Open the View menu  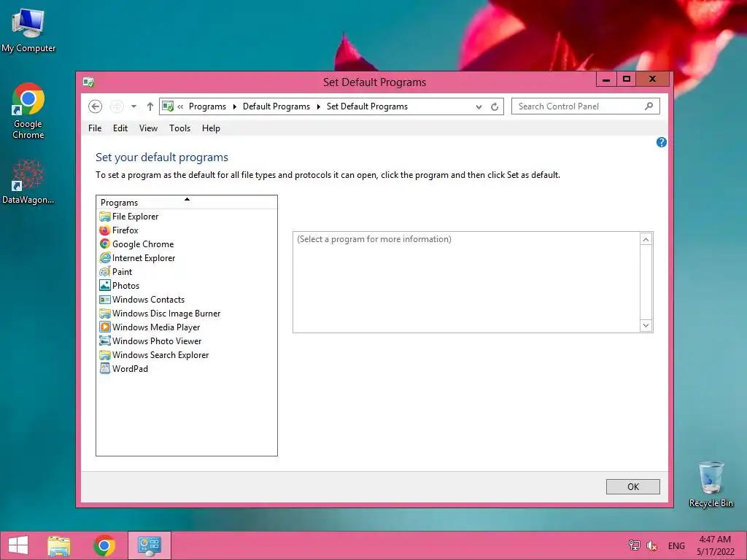pos(148,128)
